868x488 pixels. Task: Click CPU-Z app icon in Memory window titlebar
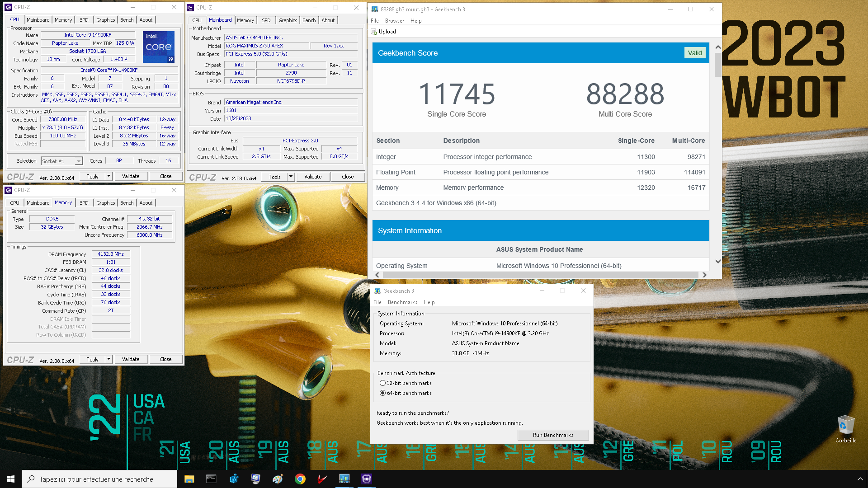tap(8, 190)
